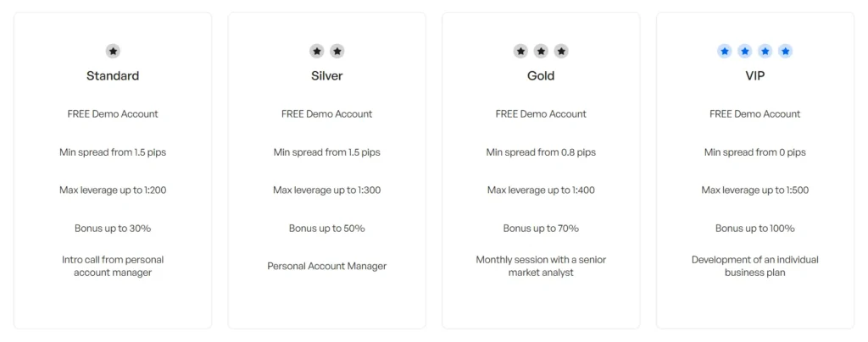Click Bonus up to 30% text
Screen dimensions: 868x342
pos(113,229)
